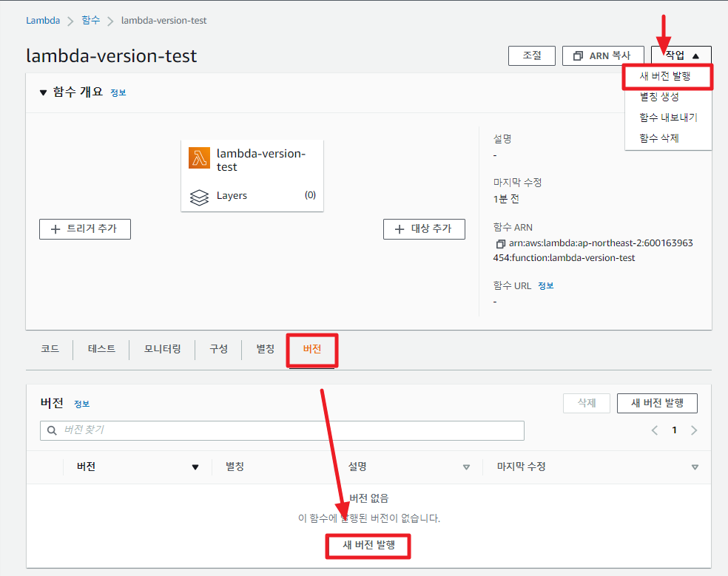Click 새 버전 발행 under empty versions message
728x576 pixels.
click(x=368, y=546)
